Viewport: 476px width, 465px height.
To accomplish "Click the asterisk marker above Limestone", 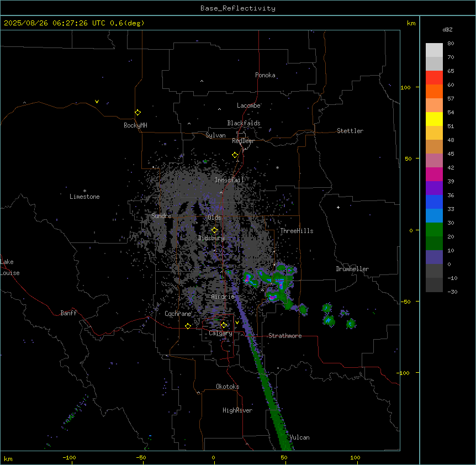I will tap(84, 191).
